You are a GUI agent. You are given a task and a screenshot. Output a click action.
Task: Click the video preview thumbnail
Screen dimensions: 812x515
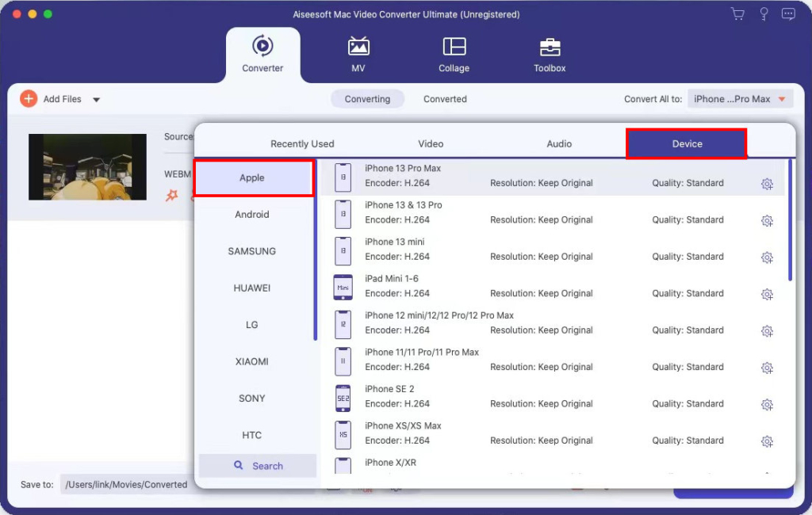pos(87,167)
